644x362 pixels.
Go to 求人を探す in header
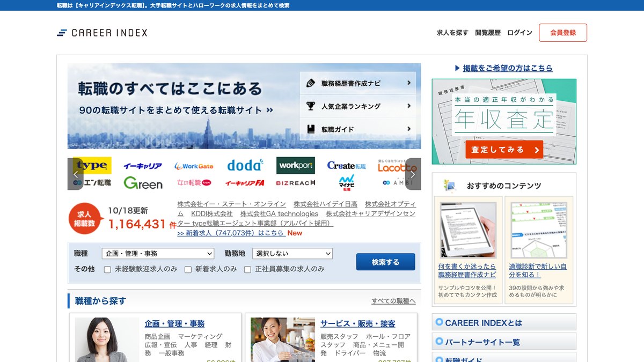tap(452, 33)
